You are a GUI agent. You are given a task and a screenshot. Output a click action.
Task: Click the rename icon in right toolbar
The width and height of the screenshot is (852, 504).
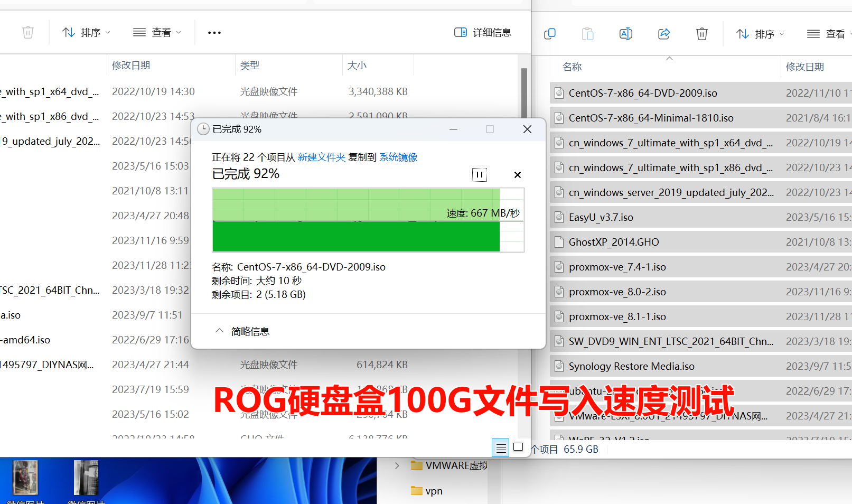pos(625,34)
